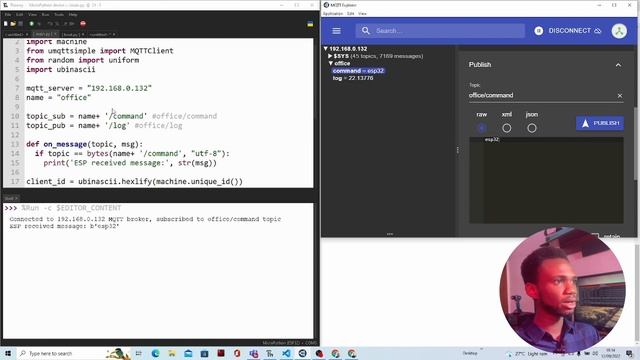Collapse the 192.168.0.132 broker tree node

tap(326, 49)
